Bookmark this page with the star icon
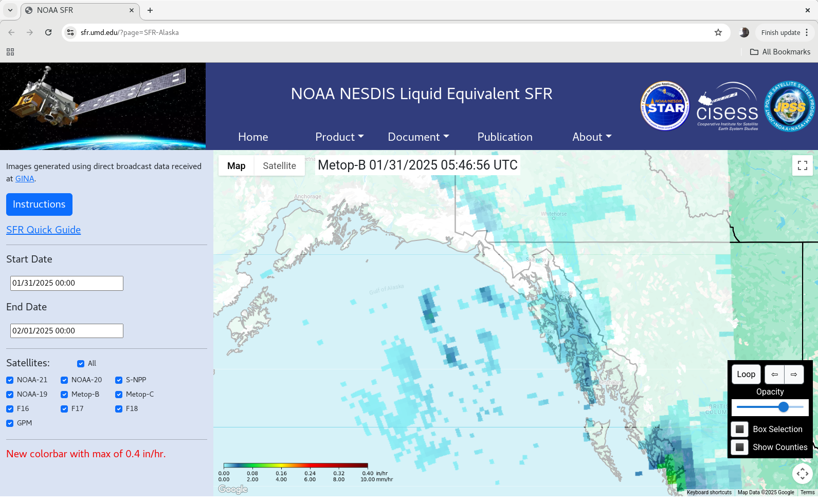The image size is (818, 504). click(718, 32)
